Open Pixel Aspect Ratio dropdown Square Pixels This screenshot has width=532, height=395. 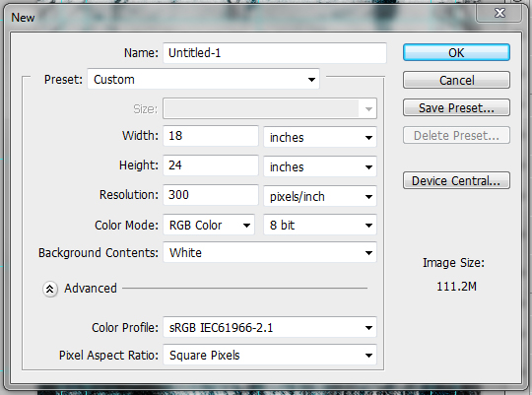point(270,355)
